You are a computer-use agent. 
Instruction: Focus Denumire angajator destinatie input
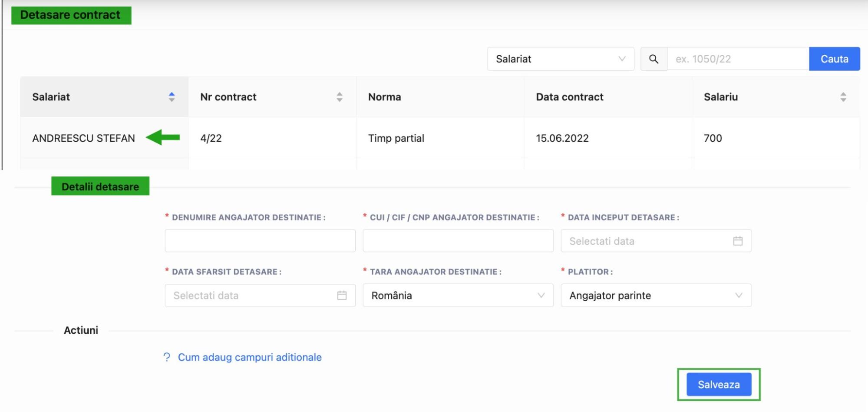pyautogui.click(x=260, y=241)
